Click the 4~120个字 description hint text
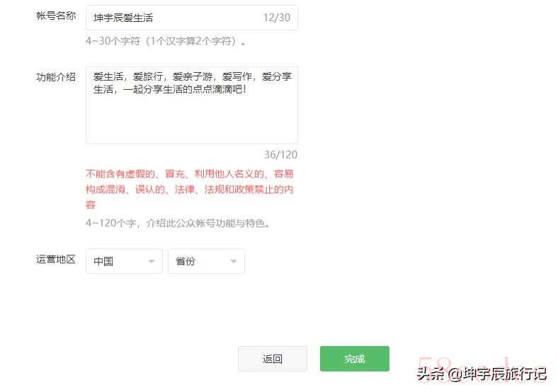The height and width of the screenshot is (392, 558). coord(178,223)
